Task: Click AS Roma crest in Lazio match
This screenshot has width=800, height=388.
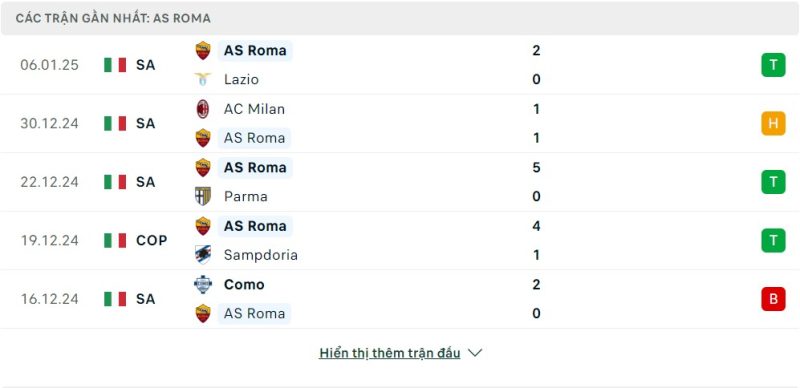Action: tap(203, 51)
